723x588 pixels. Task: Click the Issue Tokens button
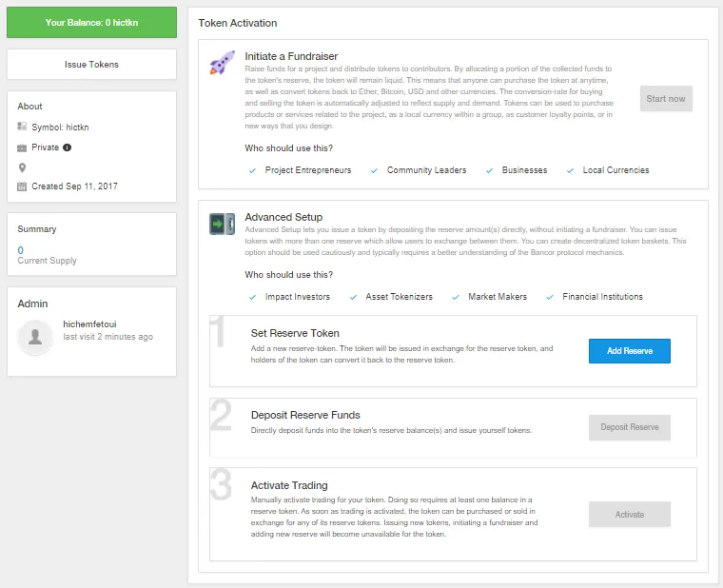pyautogui.click(x=91, y=64)
